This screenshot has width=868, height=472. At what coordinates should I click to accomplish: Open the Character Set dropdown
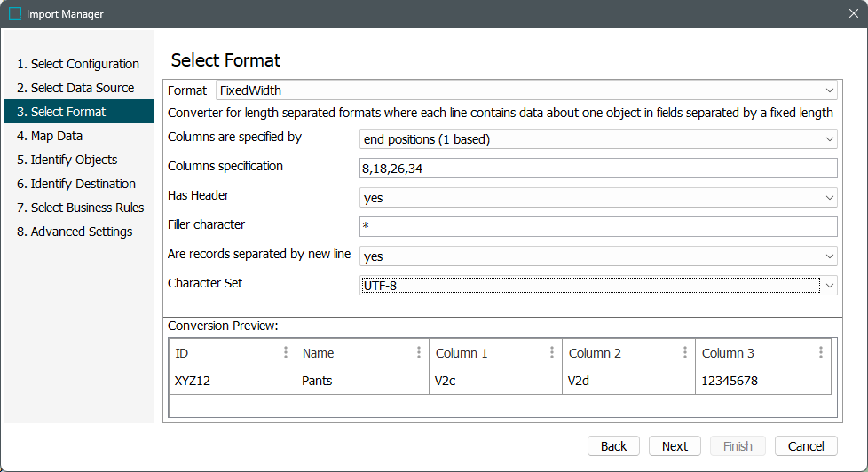point(598,286)
